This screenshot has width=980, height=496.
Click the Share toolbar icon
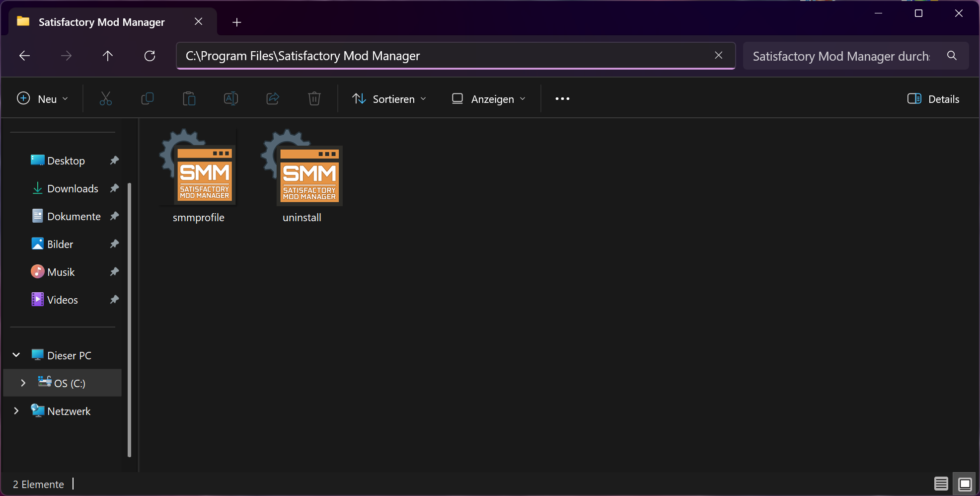pyautogui.click(x=273, y=99)
